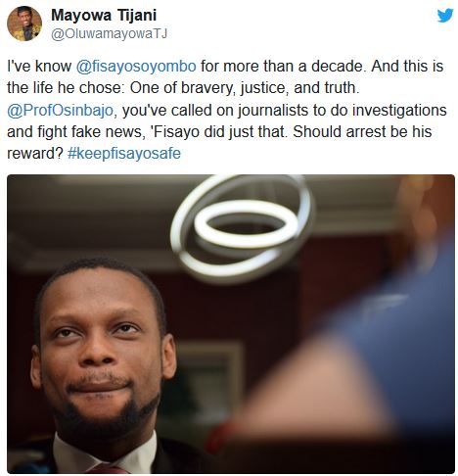Click the Twitter bird logo icon
This screenshot has width=458, height=476.
(445, 16)
